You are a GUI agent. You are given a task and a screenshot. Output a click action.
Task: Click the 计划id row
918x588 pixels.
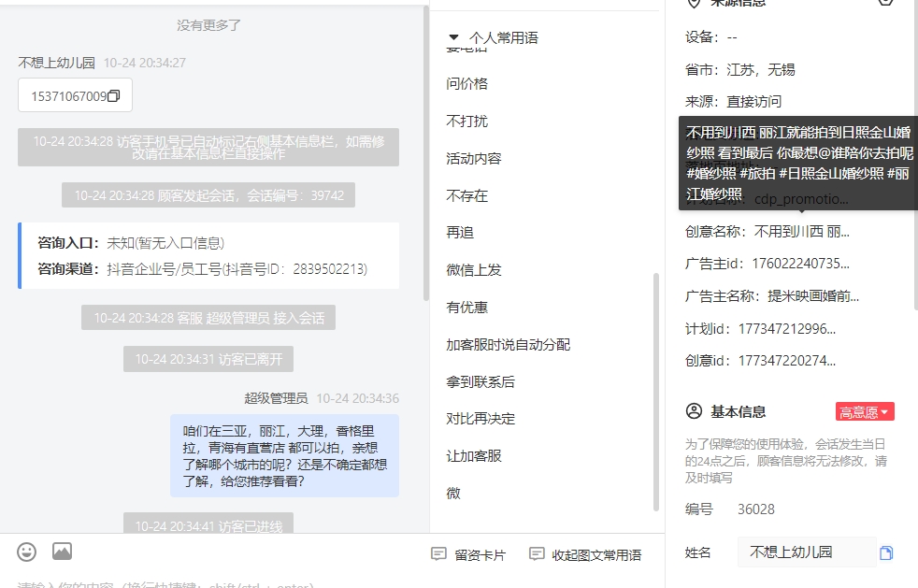click(760, 328)
